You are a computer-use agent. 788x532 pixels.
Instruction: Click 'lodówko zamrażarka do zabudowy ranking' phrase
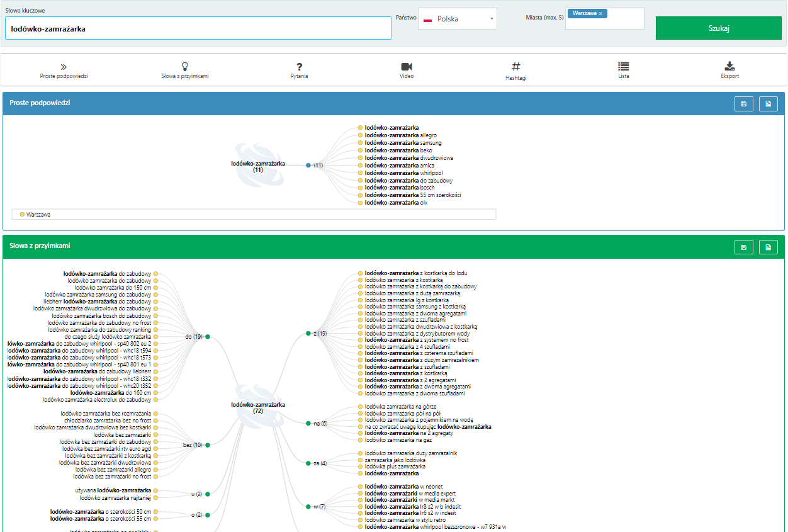pyautogui.click(x=99, y=329)
